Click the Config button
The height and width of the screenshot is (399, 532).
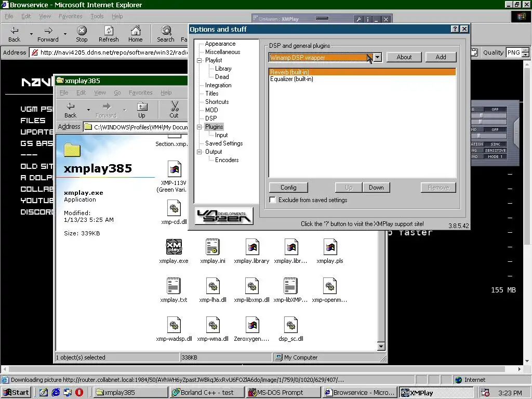point(288,187)
